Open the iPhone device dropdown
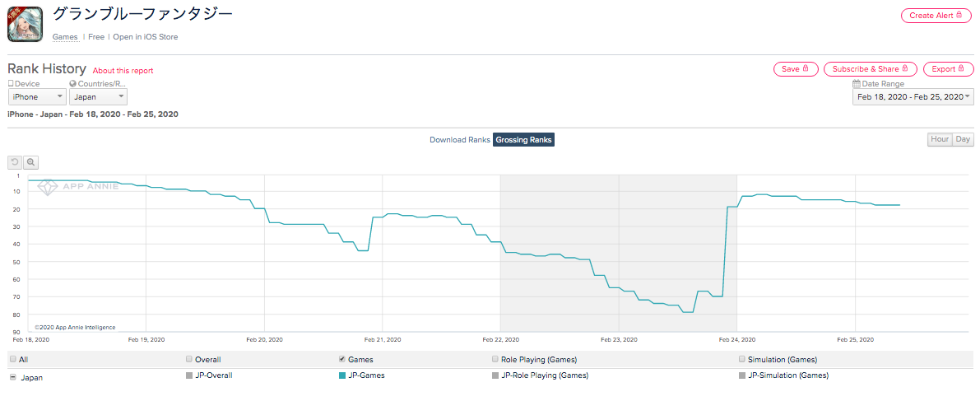Viewport: 980px width, 415px height. [37, 97]
